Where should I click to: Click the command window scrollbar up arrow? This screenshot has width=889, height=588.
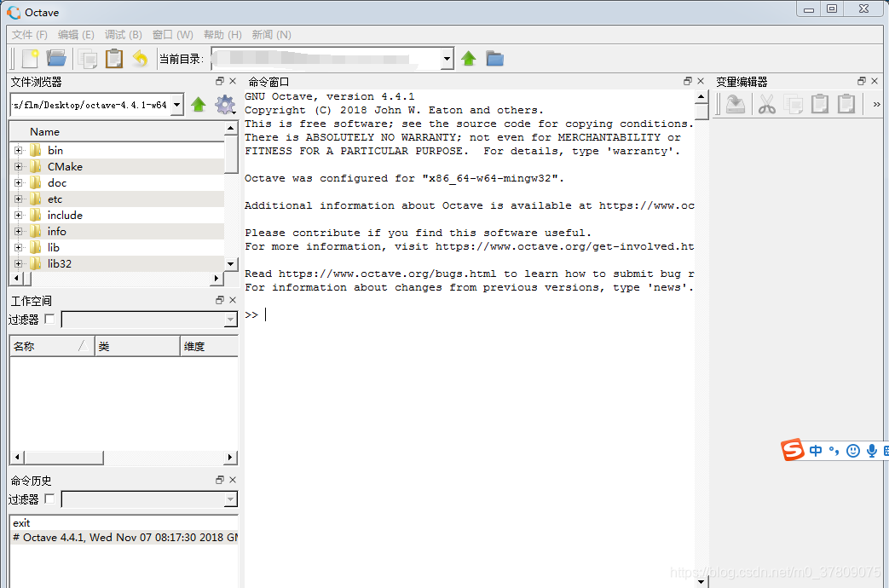pos(701,97)
